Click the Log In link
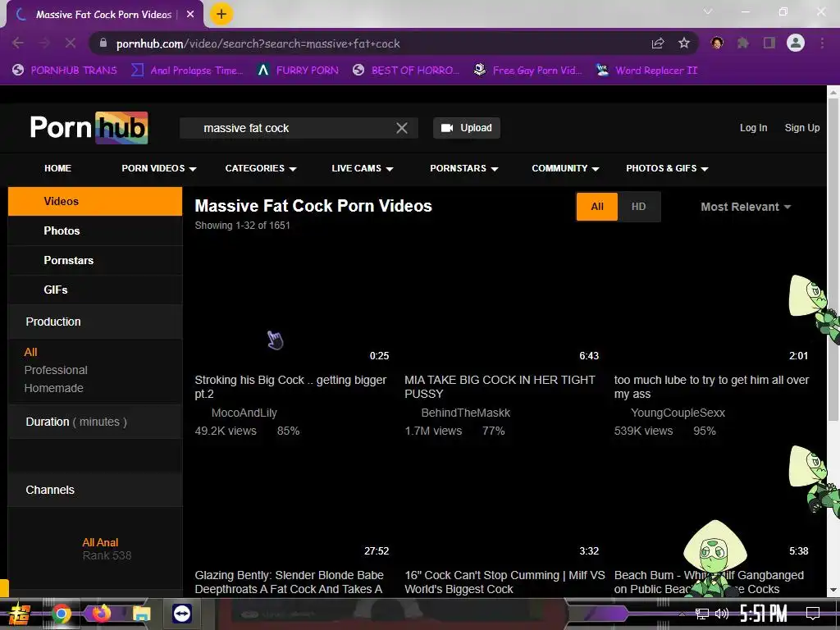Screen dimensions: 840x630 click(753, 128)
